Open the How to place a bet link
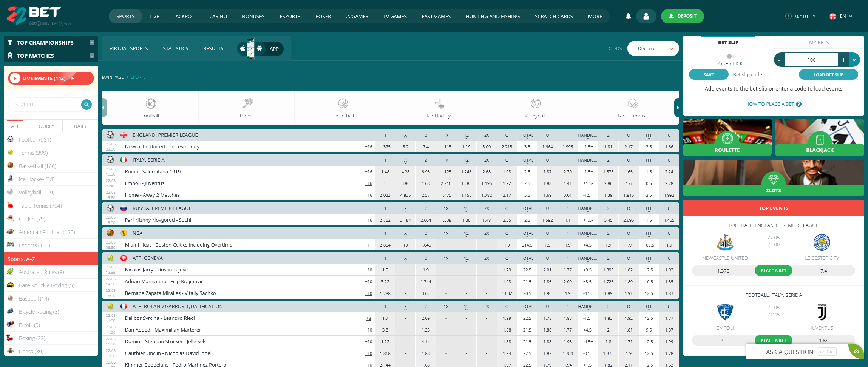The height and width of the screenshot is (367, 868). (x=769, y=104)
